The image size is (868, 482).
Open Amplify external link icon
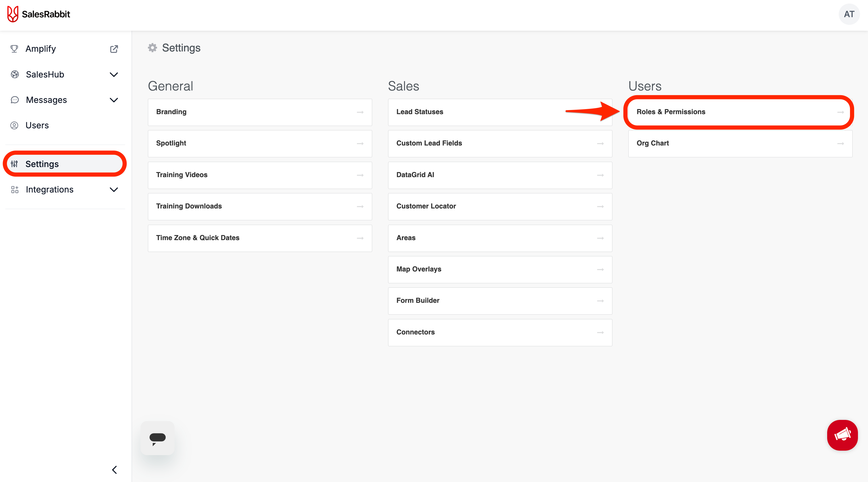coord(114,49)
